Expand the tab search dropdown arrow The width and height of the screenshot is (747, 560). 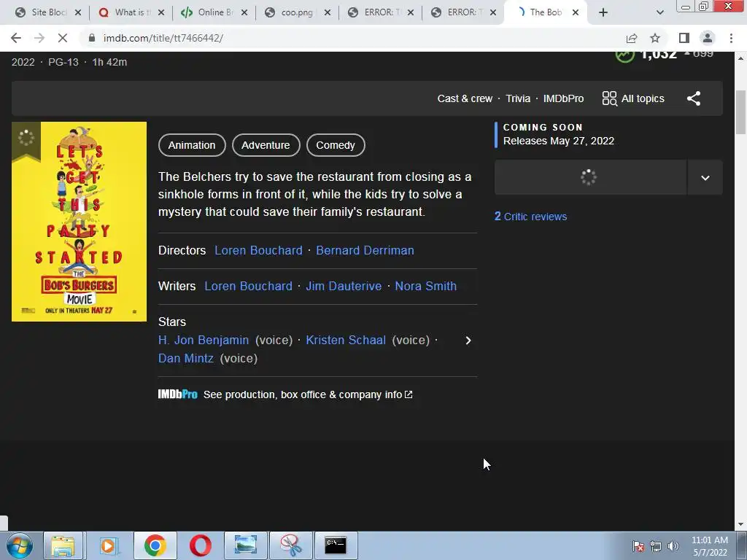click(x=659, y=12)
